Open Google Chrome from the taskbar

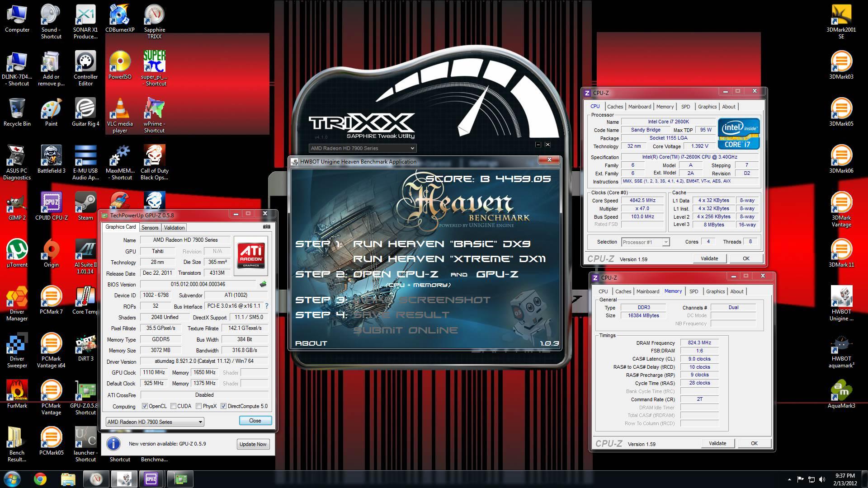pos(40,479)
